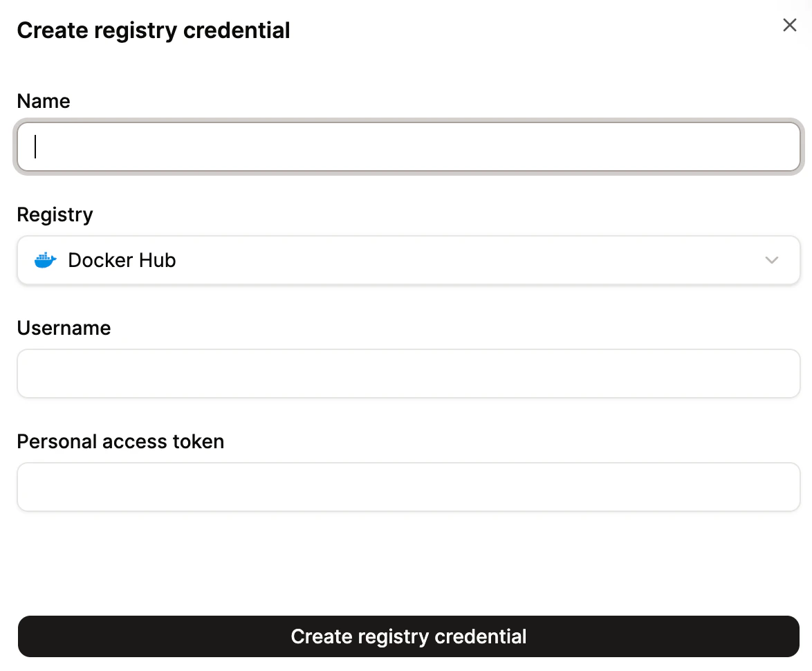
Task: Click the Username label text
Action: tap(64, 328)
